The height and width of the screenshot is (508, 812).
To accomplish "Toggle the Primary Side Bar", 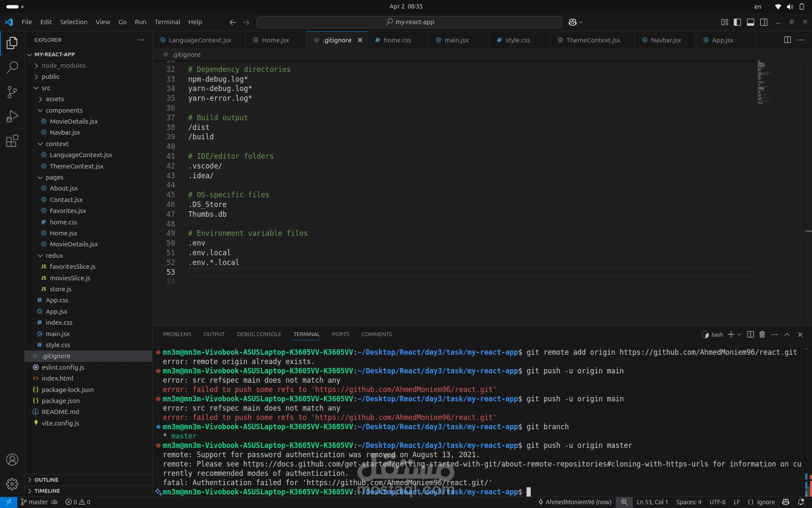I will [738, 22].
